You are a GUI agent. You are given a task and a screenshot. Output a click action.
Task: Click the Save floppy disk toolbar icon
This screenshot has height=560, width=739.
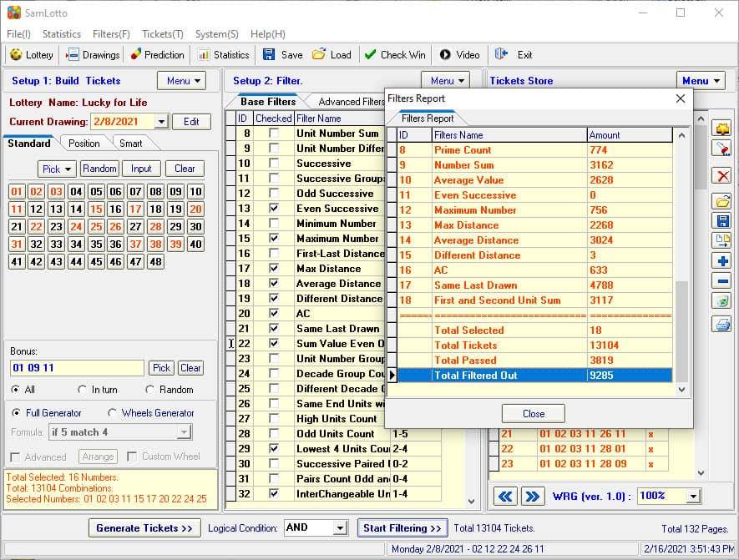coord(269,54)
